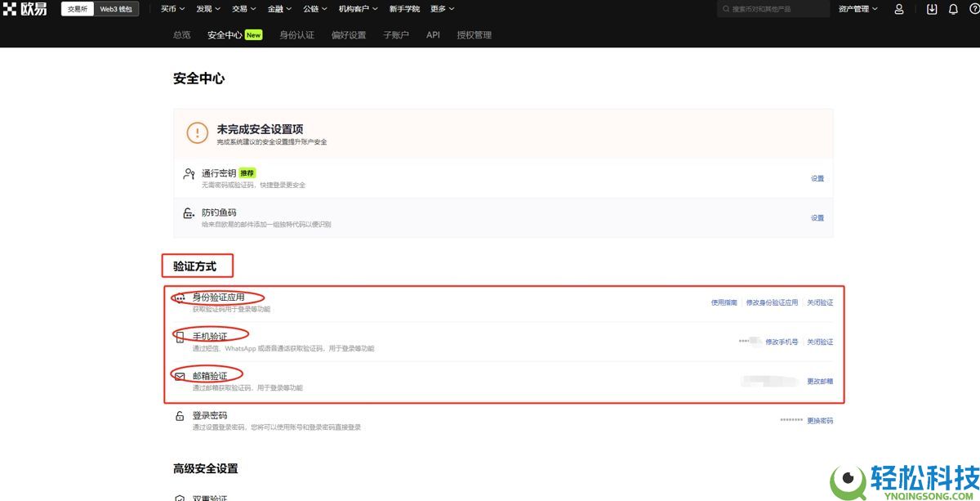The width and height of the screenshot is (980, 501).
Task: Click 修改身份验证应用
Action: 773,302
